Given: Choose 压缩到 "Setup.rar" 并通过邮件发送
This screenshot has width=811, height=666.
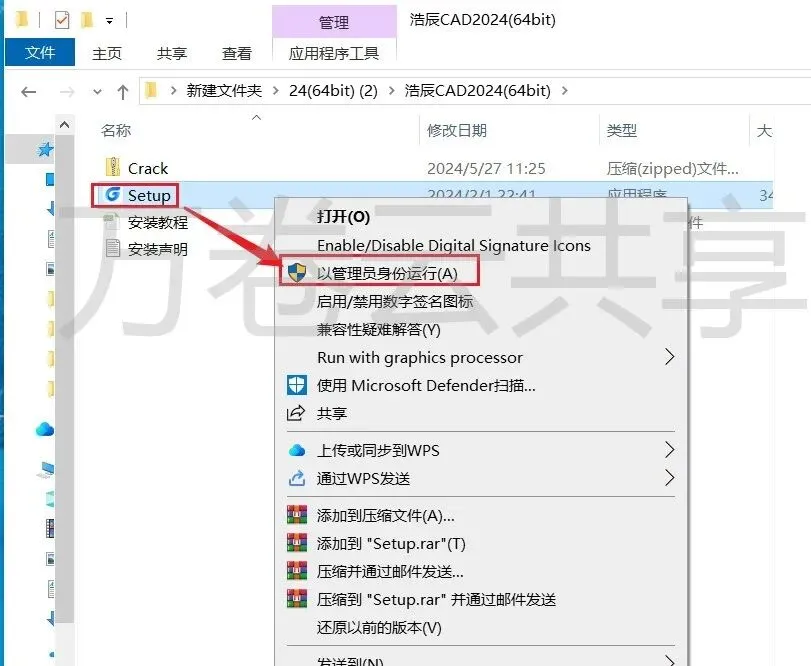Looking at the screenshot, I should pos(436,599).
